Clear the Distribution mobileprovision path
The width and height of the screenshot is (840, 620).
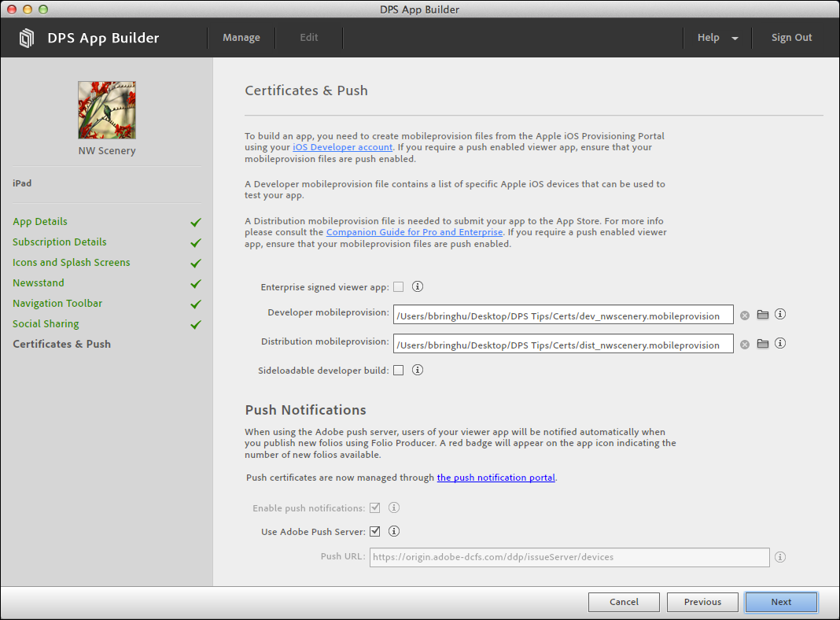tap(744, 343)
